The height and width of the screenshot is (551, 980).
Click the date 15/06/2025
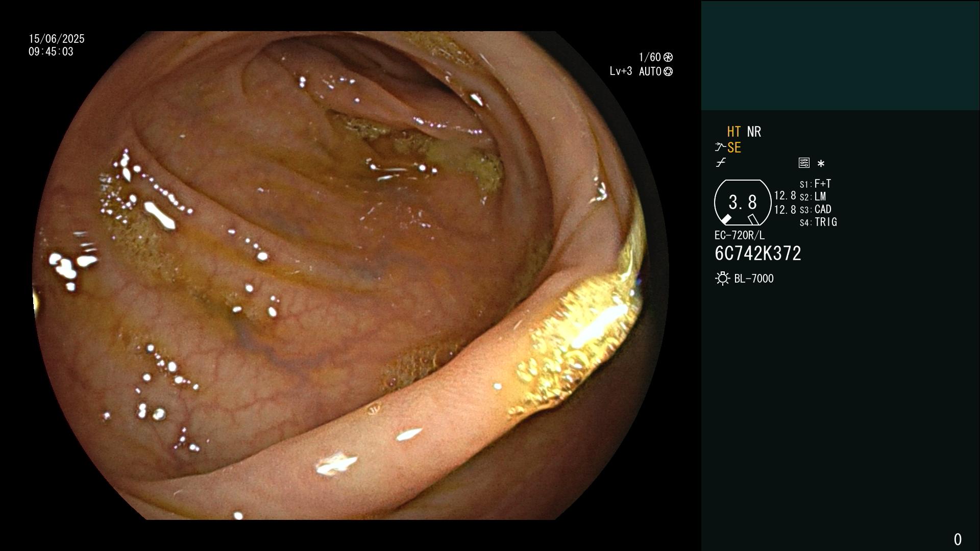57,39
